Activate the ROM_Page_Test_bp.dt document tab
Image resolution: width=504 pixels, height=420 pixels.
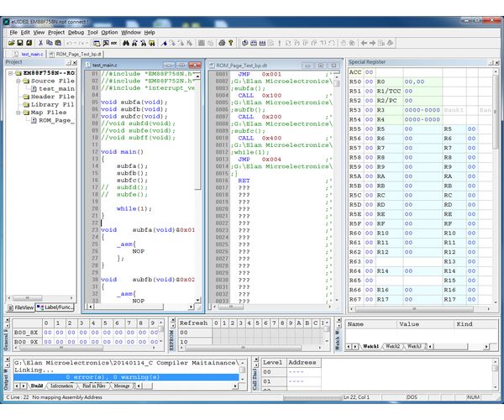coord(76,53)
